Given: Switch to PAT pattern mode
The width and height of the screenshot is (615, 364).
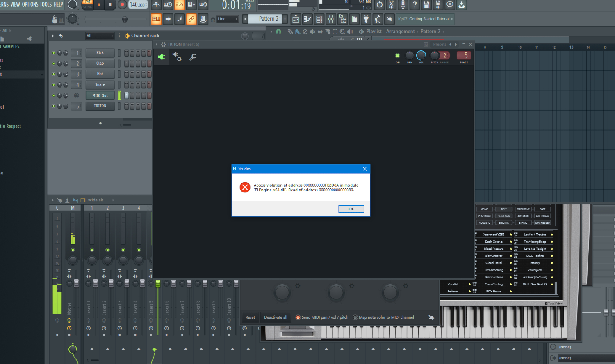Looking at the screenshot, I should [88, 2].
